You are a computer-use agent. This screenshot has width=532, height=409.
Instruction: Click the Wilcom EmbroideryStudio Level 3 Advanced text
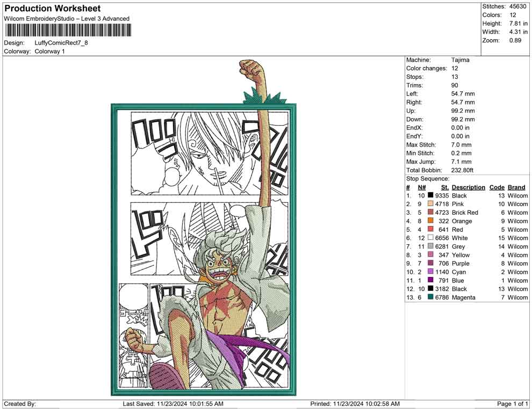click(67, 19)
